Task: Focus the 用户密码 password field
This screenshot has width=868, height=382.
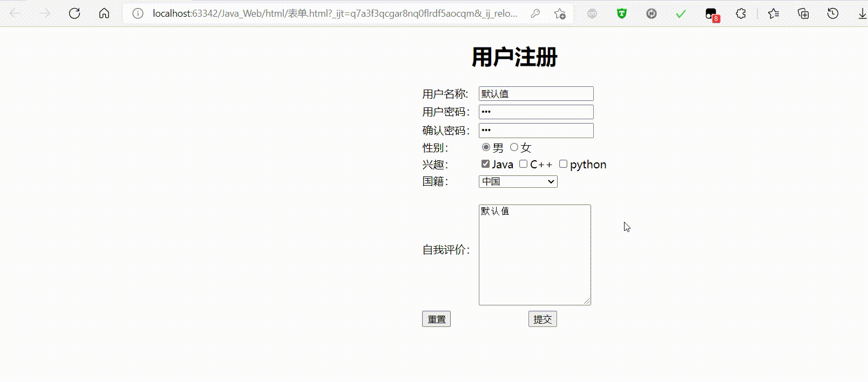Action: click(536, 112)
